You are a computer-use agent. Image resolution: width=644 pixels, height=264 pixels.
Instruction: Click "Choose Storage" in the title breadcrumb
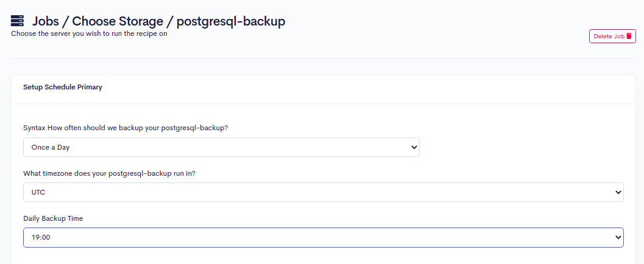118,21
